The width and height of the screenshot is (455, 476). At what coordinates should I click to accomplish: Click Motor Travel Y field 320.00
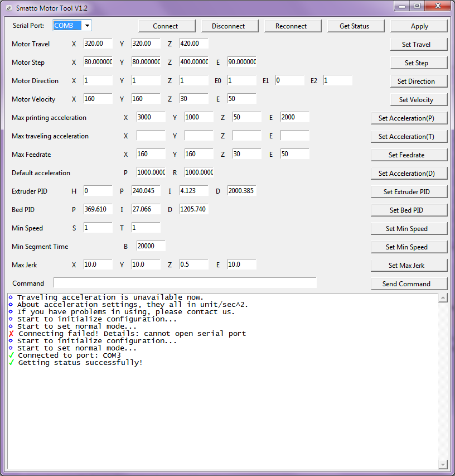click(x=146, y=44)
